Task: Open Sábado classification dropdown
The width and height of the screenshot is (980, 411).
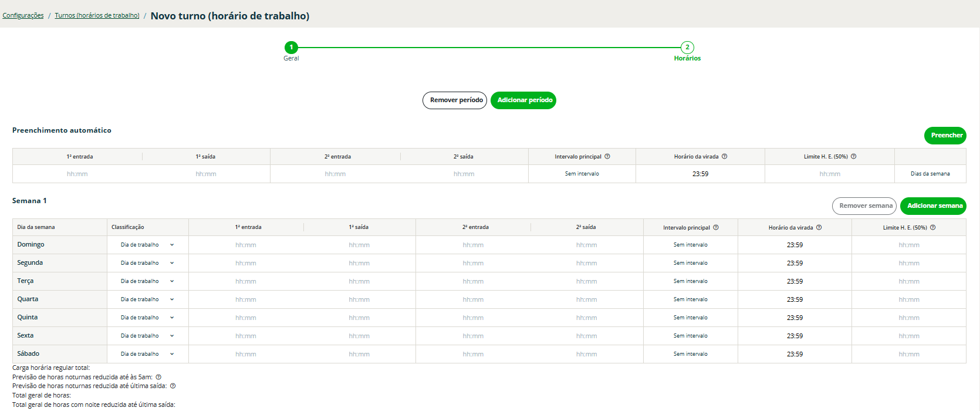Action: click(x=147, y=354)
